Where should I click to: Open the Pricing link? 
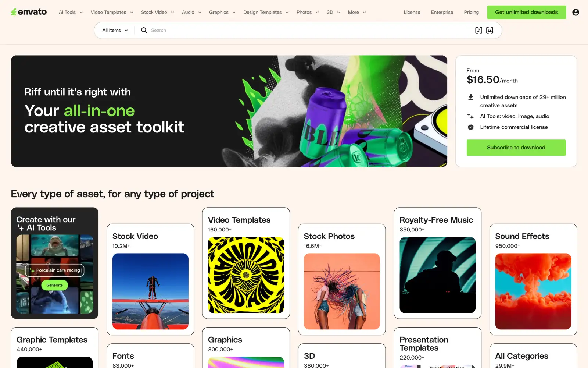[x=471, y=12]
